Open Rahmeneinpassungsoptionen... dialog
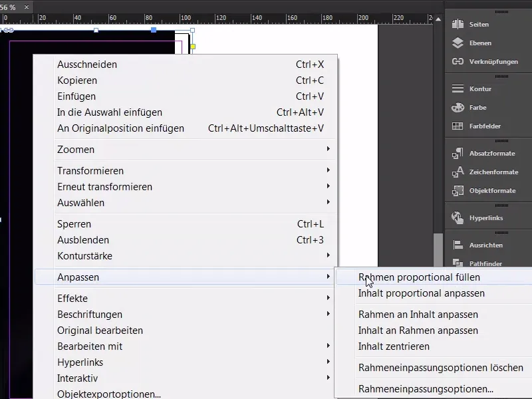Viewport: 532px width, 399px height. (x=434, y=389)
